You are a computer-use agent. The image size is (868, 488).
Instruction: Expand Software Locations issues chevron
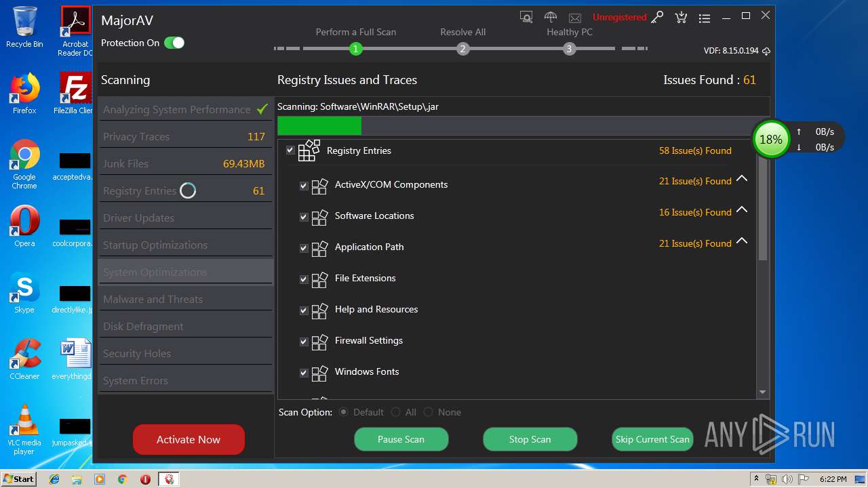point(742,210)
